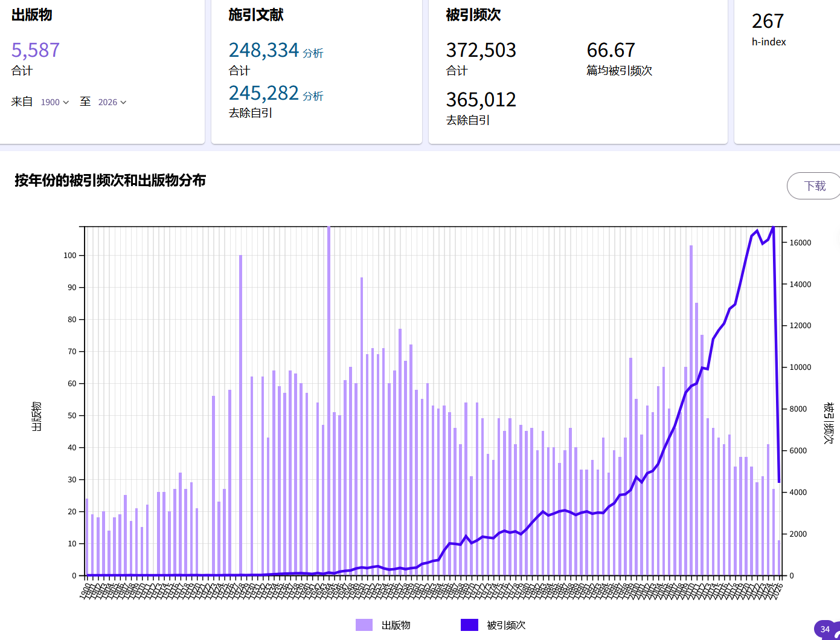
Task: Click the citation line's sharp drop endpoint
Action: point(779,482)
